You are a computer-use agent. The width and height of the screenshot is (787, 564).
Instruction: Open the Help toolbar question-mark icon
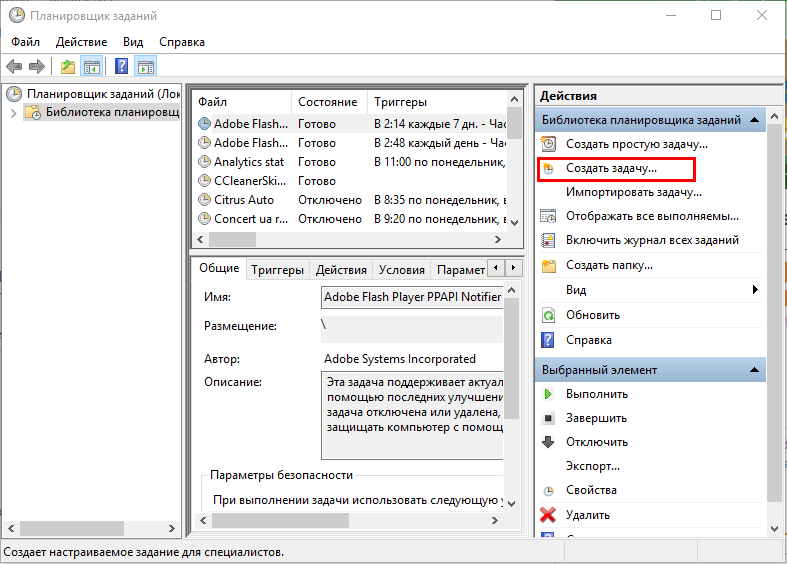121,66
